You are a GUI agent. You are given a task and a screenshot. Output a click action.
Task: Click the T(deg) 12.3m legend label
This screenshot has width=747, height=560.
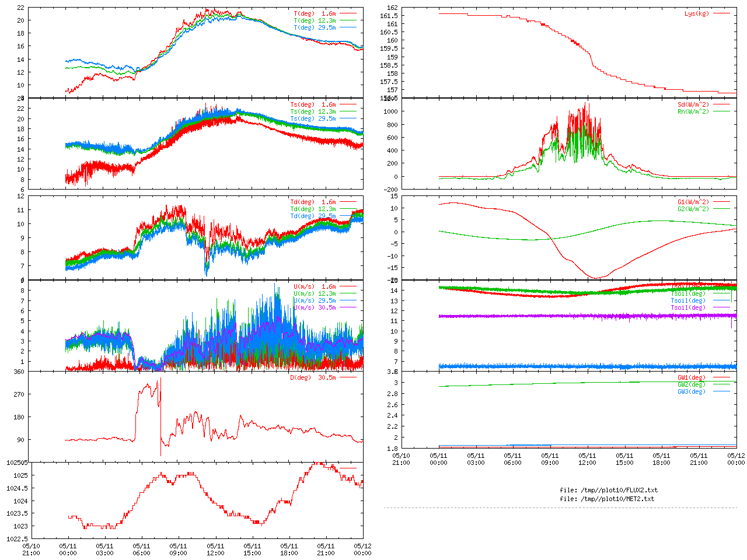coord(315,20)
